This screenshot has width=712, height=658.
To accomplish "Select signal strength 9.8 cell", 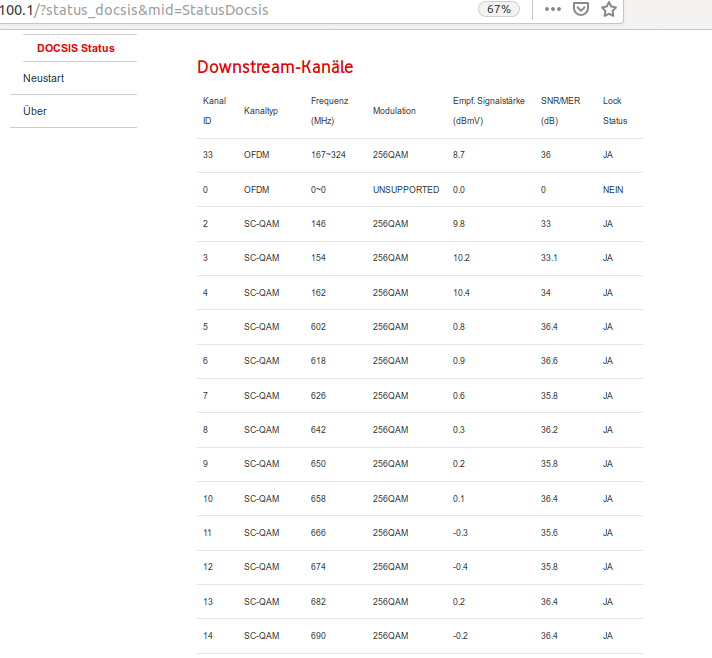I will point(459,224).
